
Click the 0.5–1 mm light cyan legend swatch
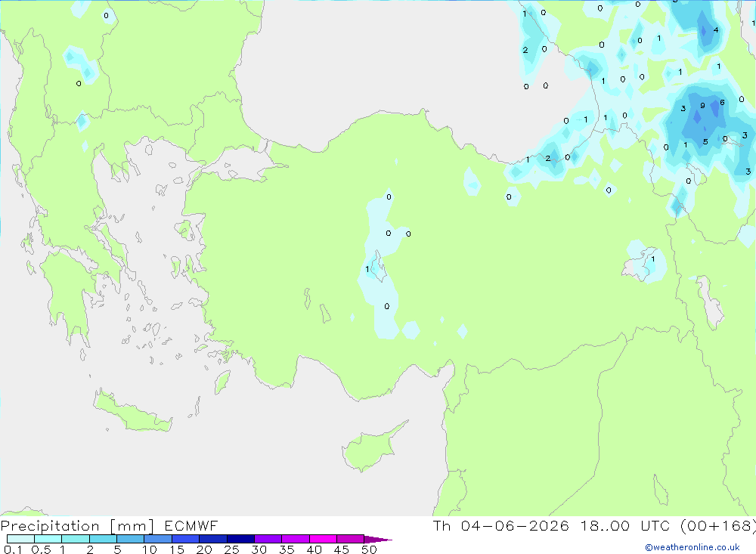(48, 539)
